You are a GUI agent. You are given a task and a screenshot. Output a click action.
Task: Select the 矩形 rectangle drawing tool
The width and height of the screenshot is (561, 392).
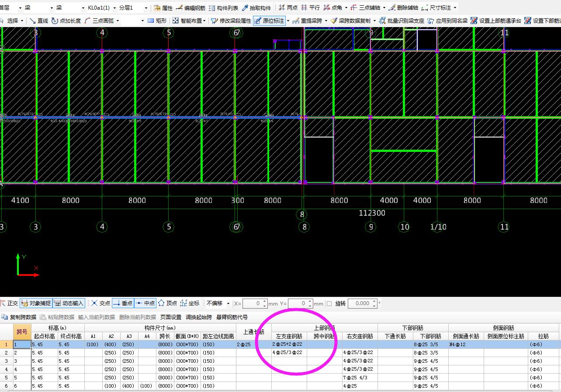pyautogui.click(x=157, y=21)
